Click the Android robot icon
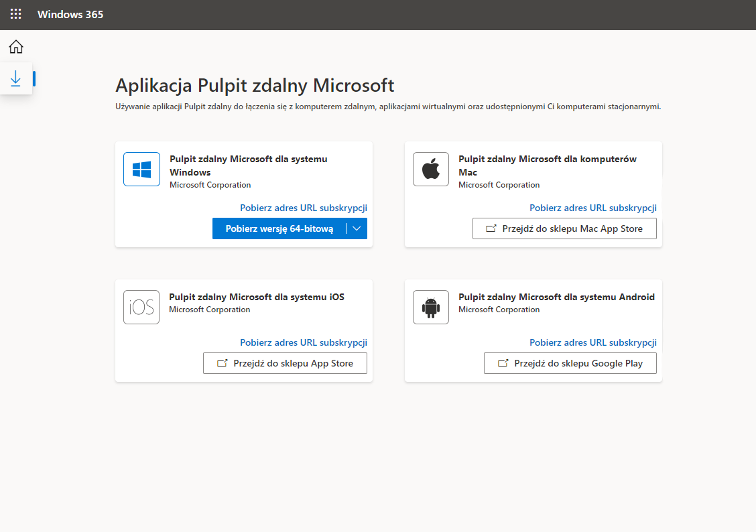756x532 pixels. click(430, 307)
